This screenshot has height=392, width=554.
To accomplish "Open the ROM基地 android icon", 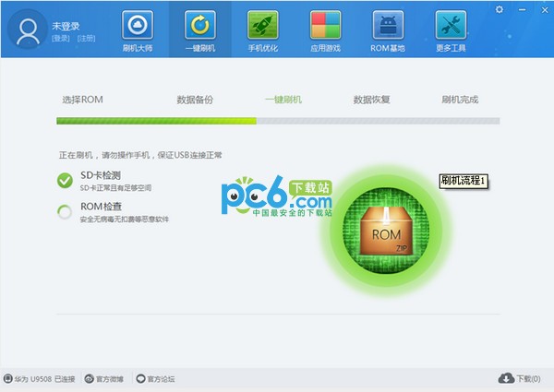I will point(388,25).
